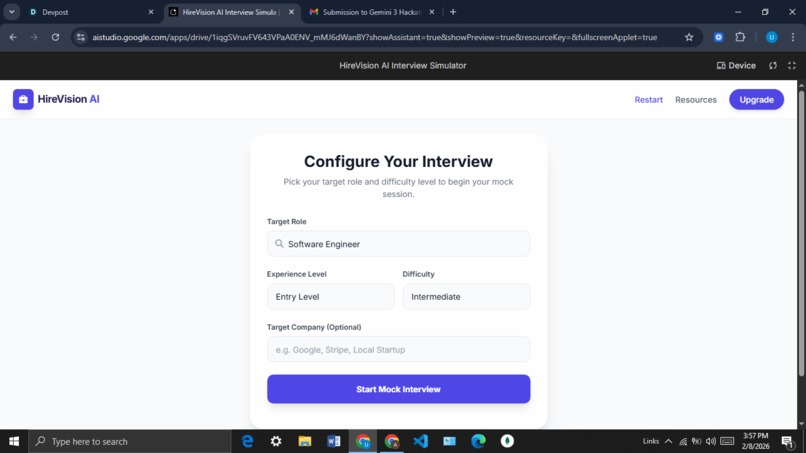The image size is (806, 453).
Task: Click the Type here to search box
Action: tap(130, 441)
